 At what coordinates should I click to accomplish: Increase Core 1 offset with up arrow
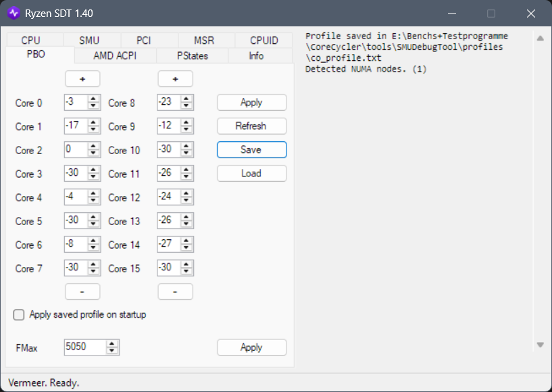pyautogui.click(x=94, y=122)
